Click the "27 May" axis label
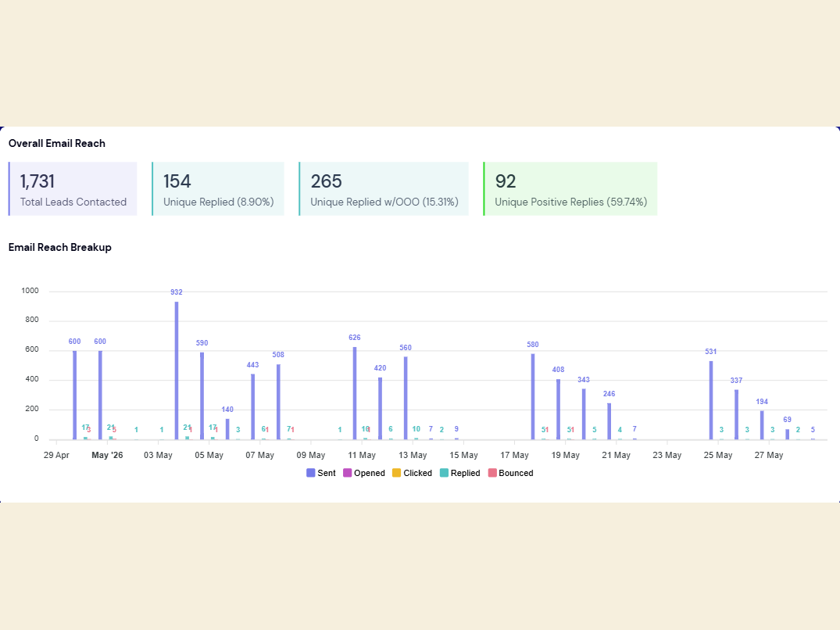840x630 pixels. 769,456
